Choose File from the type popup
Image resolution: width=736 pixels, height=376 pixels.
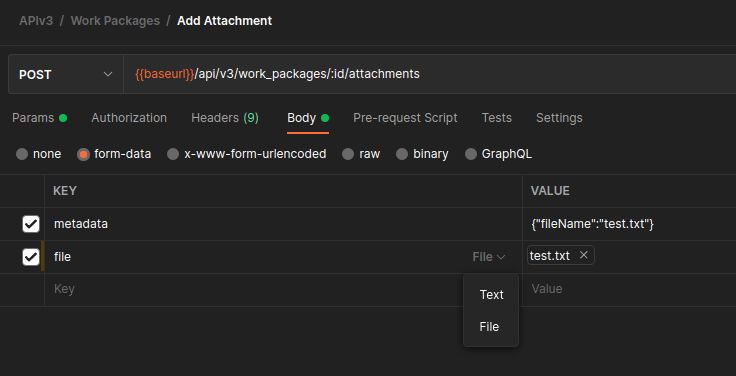coord(491,327)
